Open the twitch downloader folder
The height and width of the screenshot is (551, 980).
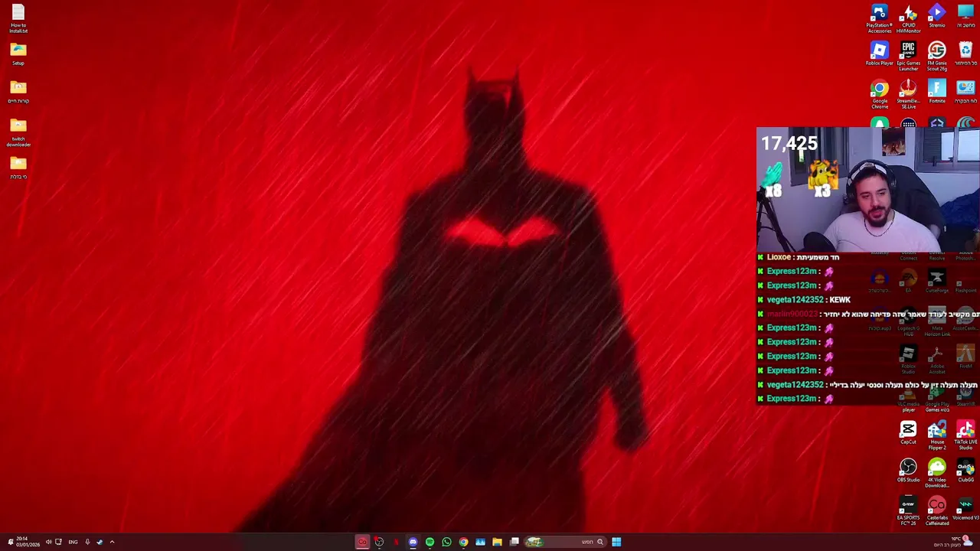(x=18, y=132)
